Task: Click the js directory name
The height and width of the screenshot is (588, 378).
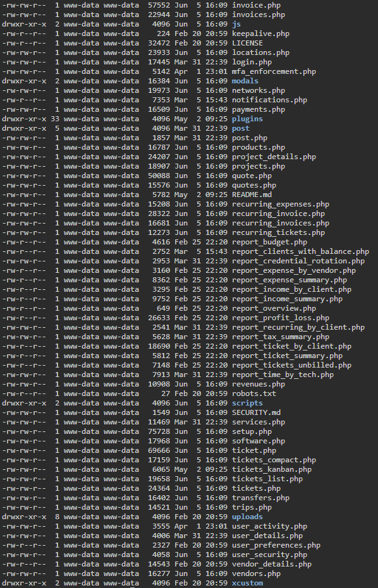Action: point(236,25)
